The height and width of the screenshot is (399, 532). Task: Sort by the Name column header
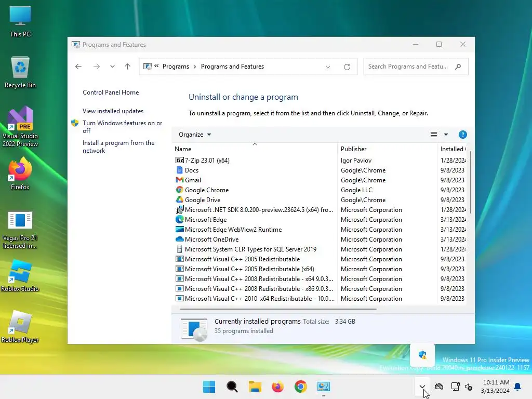pyautogui.click(x=255, y=149)
